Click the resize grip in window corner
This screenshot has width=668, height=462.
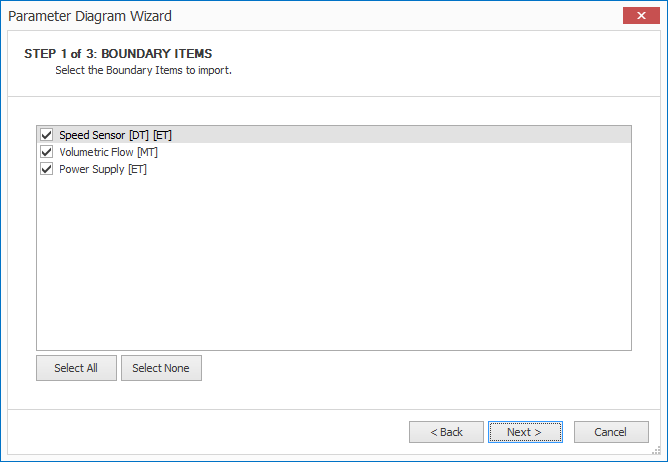tap(660, 453)
